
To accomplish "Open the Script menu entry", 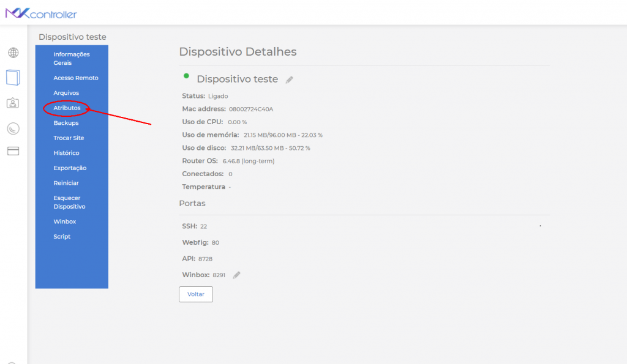I will [x=62, y=236].
